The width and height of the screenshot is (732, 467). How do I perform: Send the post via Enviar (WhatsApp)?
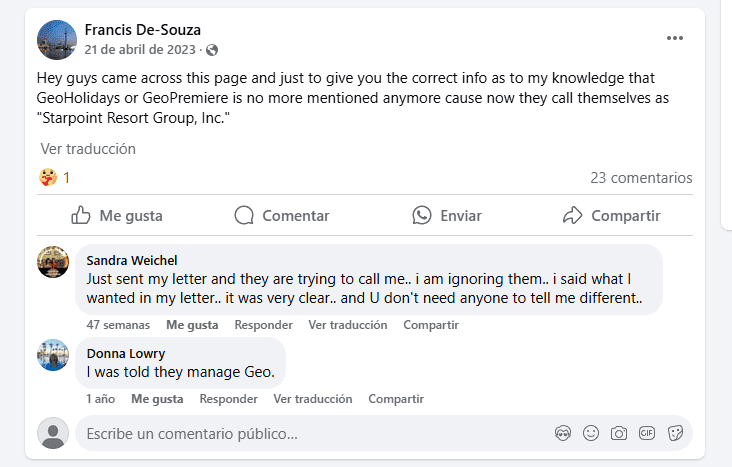pos(447,215)
